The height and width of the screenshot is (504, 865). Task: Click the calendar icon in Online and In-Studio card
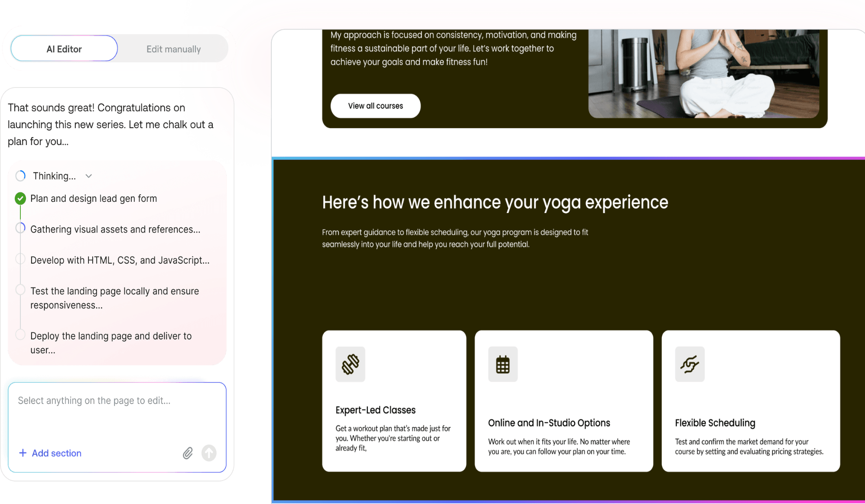coord(503,364)
